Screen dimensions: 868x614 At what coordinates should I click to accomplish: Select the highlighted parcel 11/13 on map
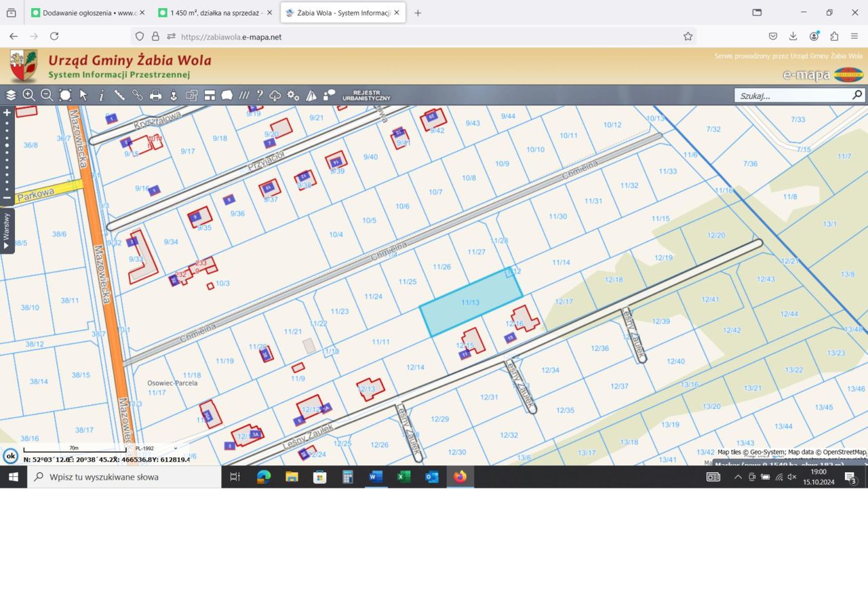[471, 303]
